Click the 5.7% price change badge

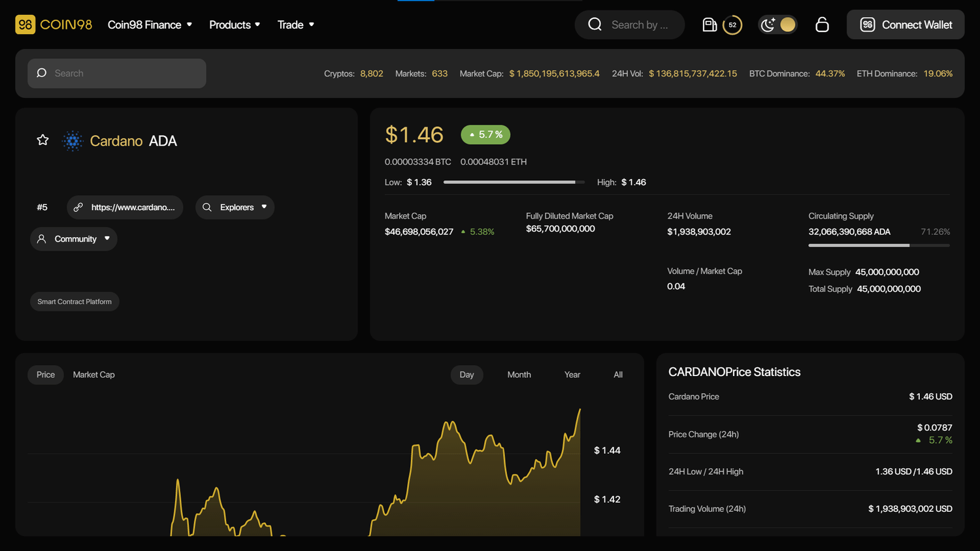tap(485, 134)
